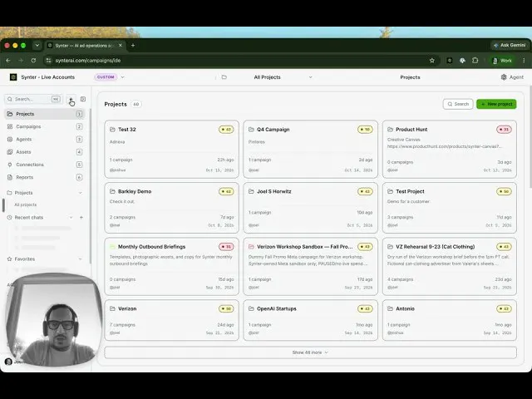Open the Assets sidebar item
The image size is (532, 399).
pos(44,152)
